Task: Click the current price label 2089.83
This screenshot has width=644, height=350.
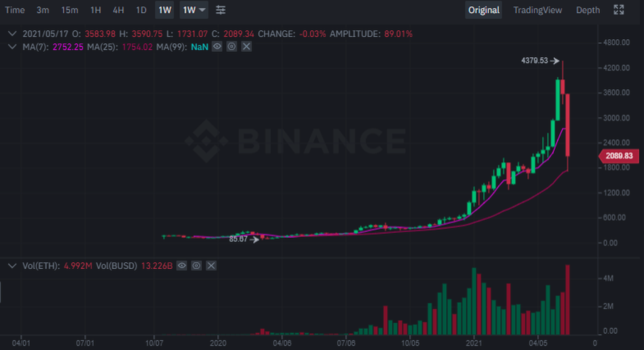Action: 619,156
